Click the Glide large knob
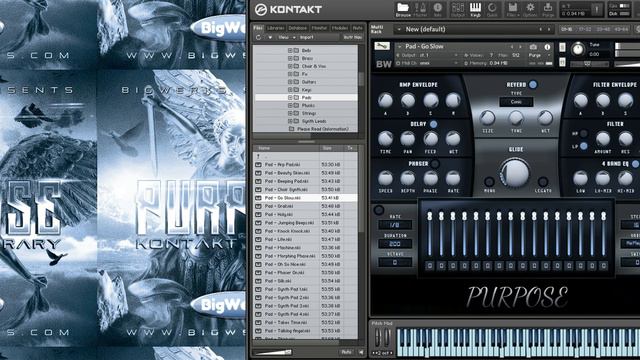This screenshot has height=360, width=640. [515, 173]
